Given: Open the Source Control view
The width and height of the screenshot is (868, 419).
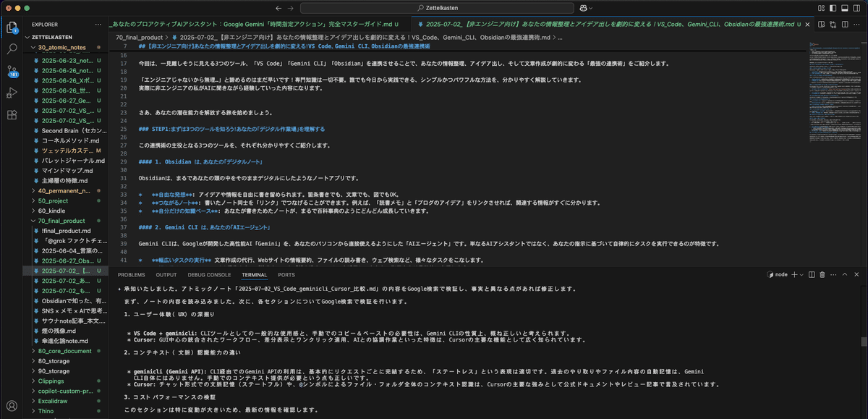Looking at the screenshot, I should (x=10, y=70).
